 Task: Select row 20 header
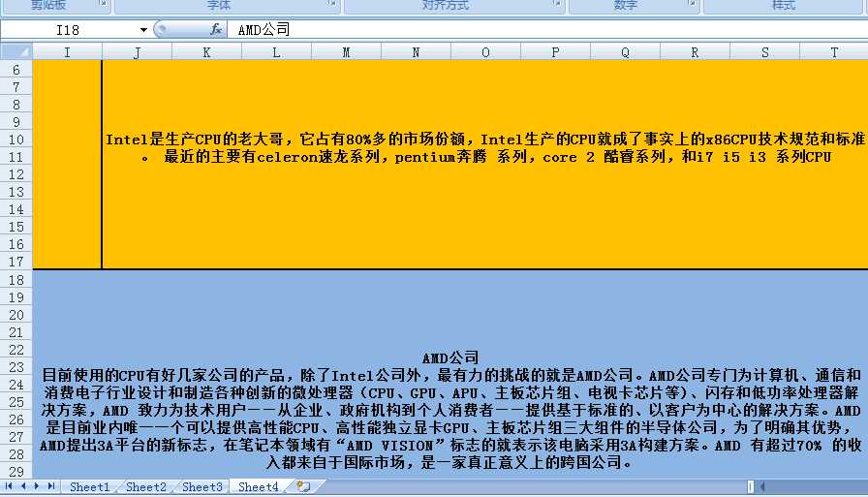(16, 314)
